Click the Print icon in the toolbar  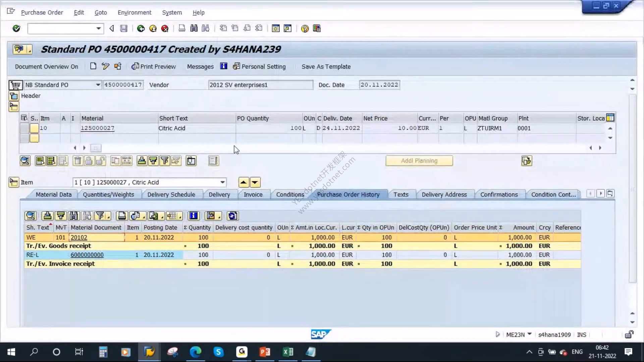[x=182, y=28]
